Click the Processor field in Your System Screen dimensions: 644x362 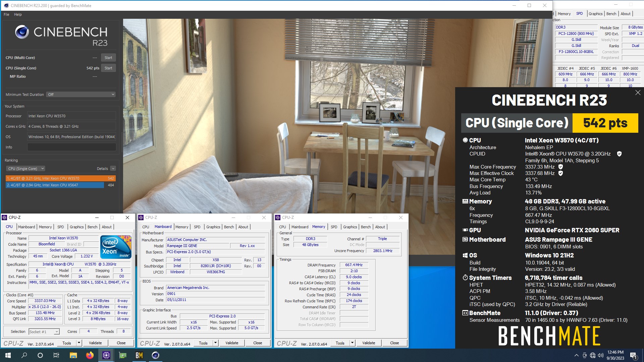(x=71, y=116)
